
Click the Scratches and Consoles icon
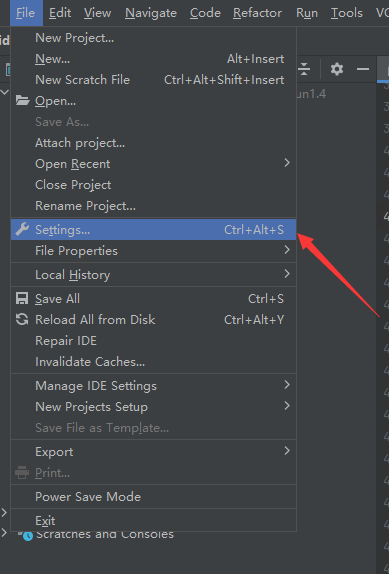point(26,535)
